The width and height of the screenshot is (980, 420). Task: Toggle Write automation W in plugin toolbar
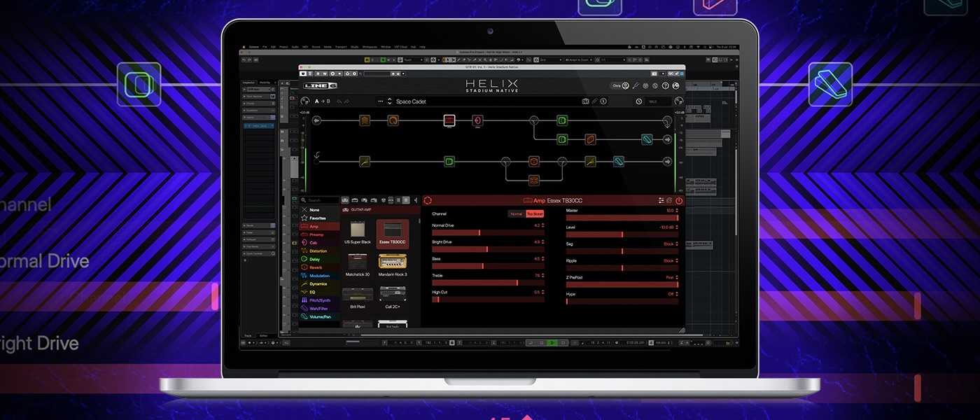tap(324, 73)
